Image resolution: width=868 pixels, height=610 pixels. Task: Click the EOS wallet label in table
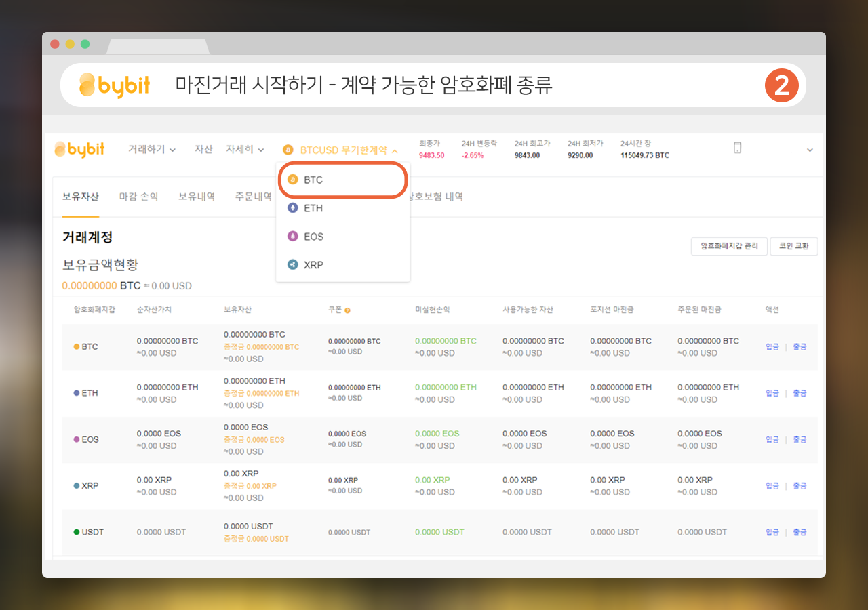tap(86, 439)
